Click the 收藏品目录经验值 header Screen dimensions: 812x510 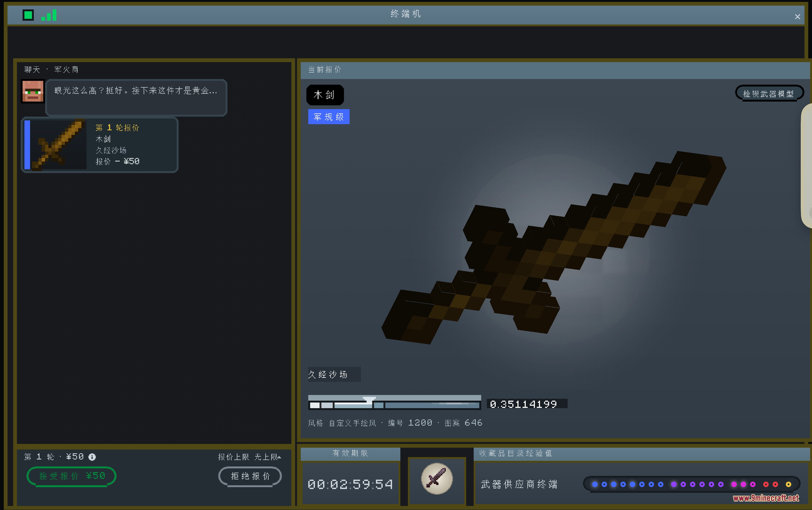pyautogui.click(x=516, y=453)
